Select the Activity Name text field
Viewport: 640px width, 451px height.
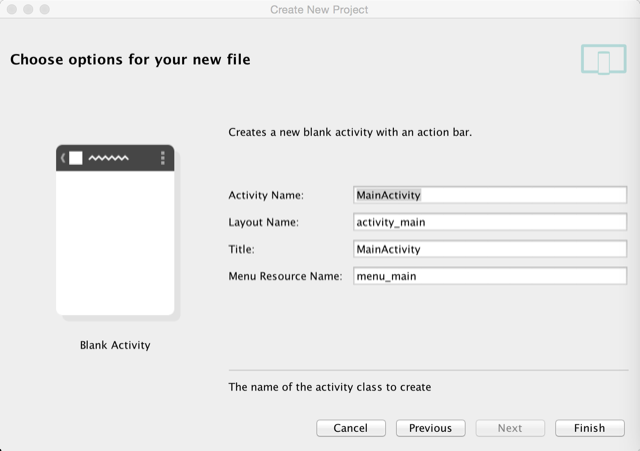490,195
